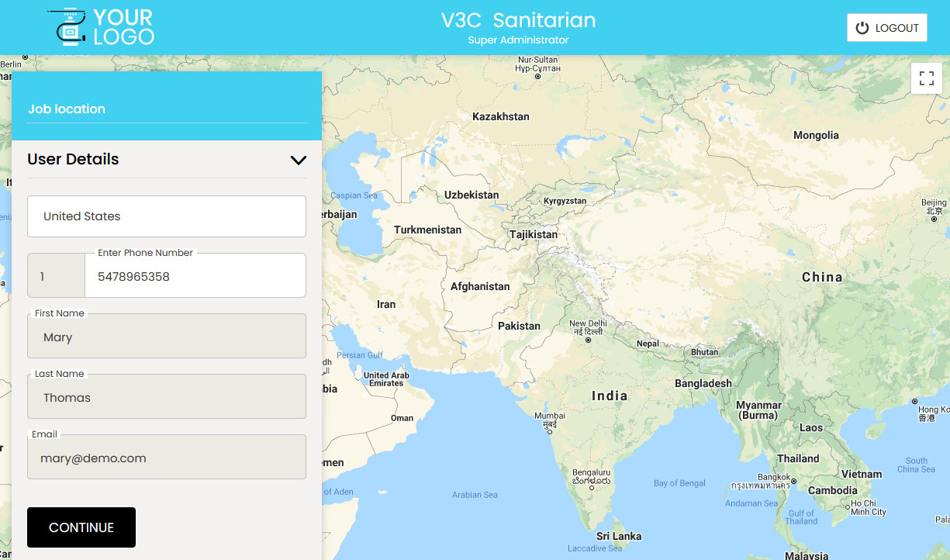Click the Last Name field with Thomas
Viewport: 950px width, 560px height.
[x=167, y=397]
